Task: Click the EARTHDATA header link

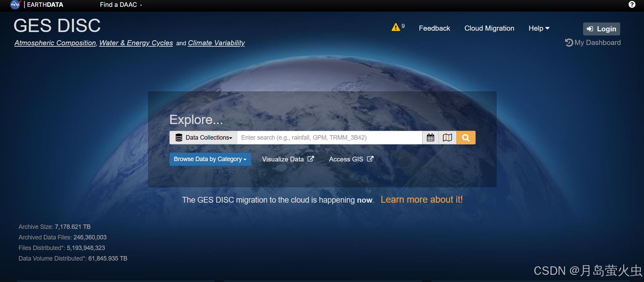Action: (x=45, y=5)
